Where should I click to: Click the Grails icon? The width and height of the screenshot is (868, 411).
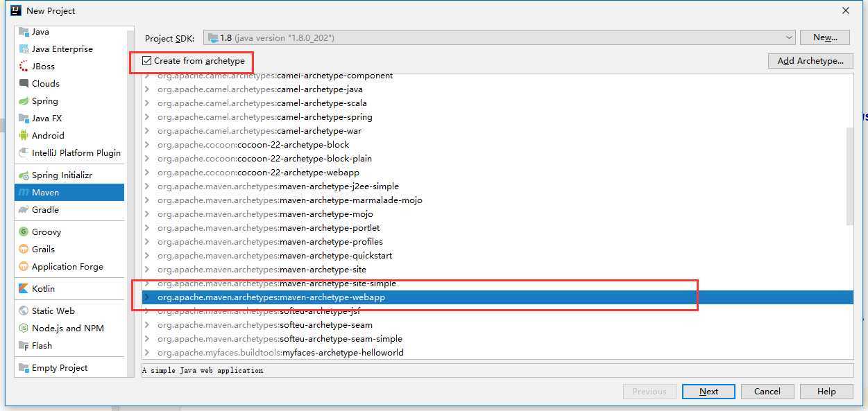pos(24,250)
